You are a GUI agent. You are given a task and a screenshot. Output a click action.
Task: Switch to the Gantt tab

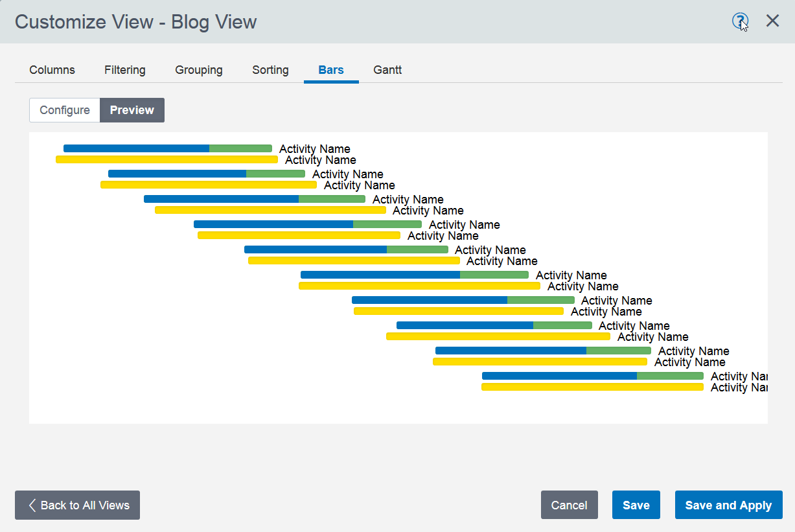coord(387,70)
